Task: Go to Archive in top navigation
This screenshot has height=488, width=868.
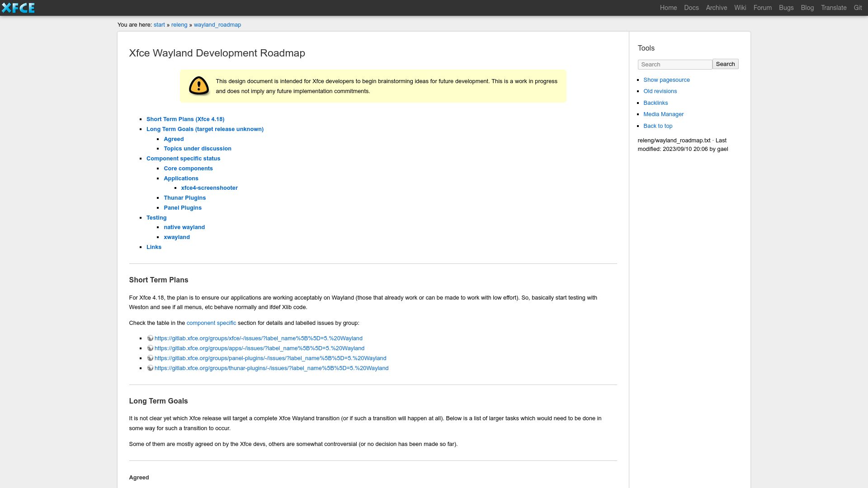Action: coord(717,8)
